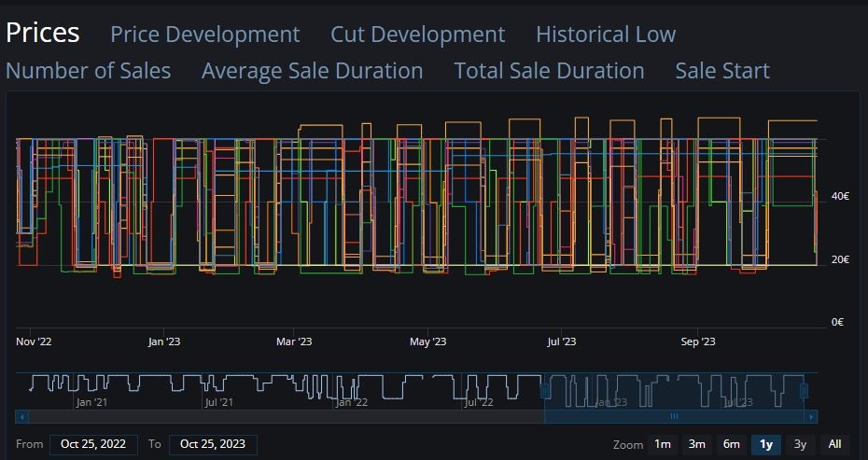Click the navigator scrollbar left arrow

click(22, 417)
